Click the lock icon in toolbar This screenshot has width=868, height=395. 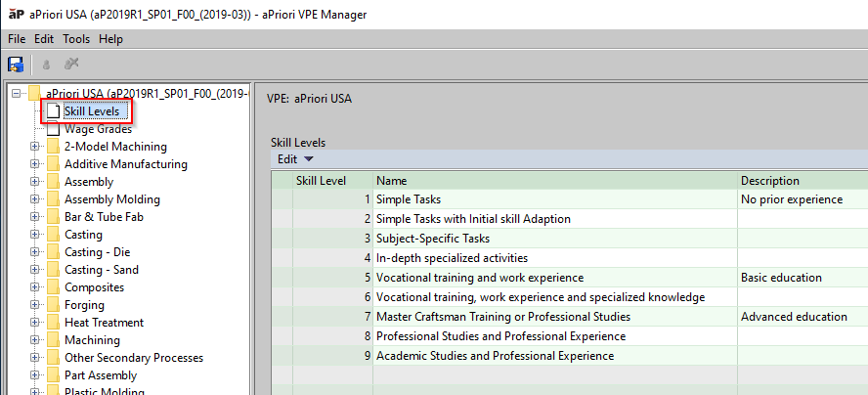(x=46, y=65)
